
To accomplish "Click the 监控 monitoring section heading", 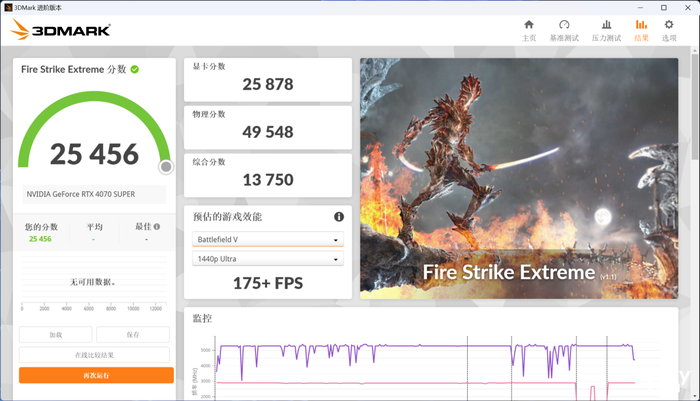I will (202, 318).
